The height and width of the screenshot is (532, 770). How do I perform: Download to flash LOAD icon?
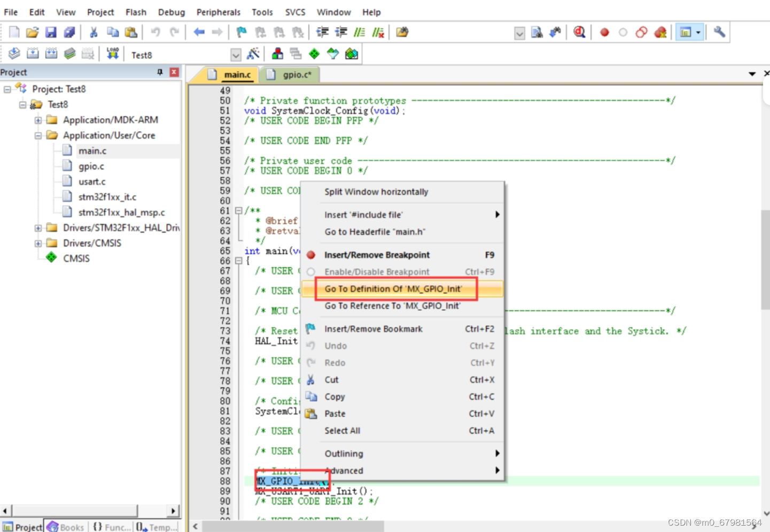[x=113, y=53]
